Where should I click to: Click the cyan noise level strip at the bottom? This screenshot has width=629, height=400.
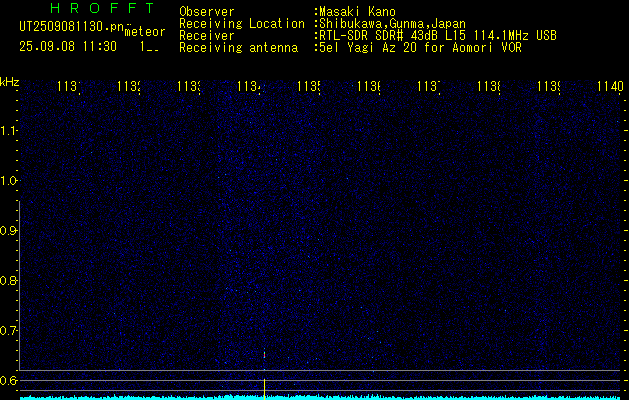pyautogui.click(x=320, y=398)
